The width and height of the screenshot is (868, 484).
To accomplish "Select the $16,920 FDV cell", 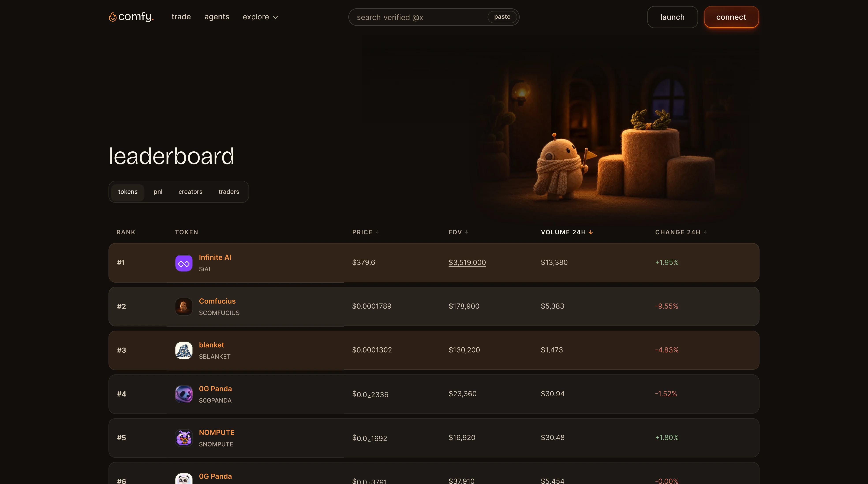I will 462,437.
